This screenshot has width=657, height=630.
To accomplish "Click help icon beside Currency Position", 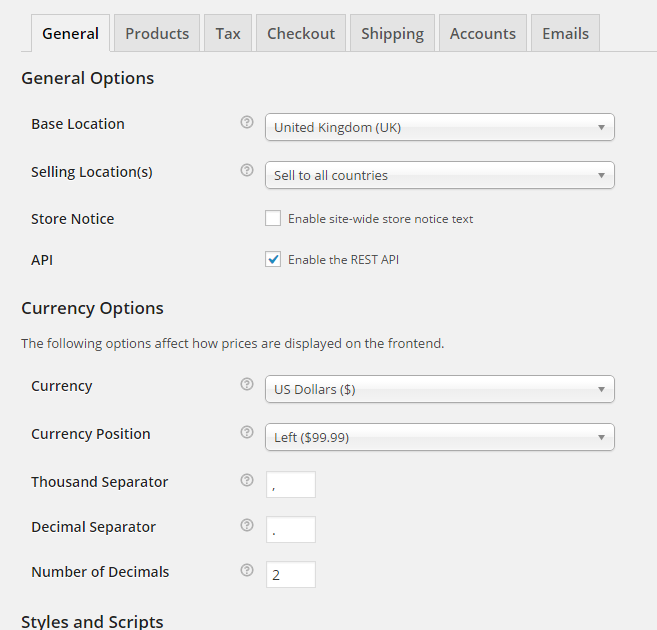I will pos(247,433).
